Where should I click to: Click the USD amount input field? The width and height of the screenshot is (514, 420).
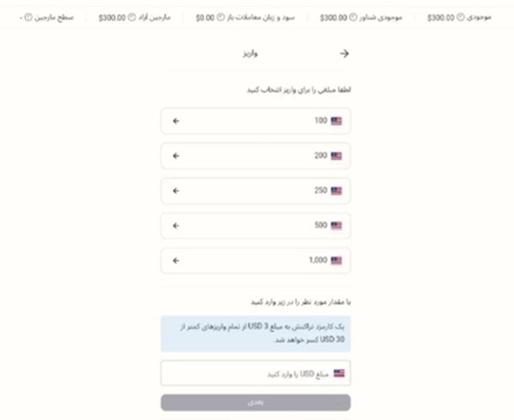[248, 374]
